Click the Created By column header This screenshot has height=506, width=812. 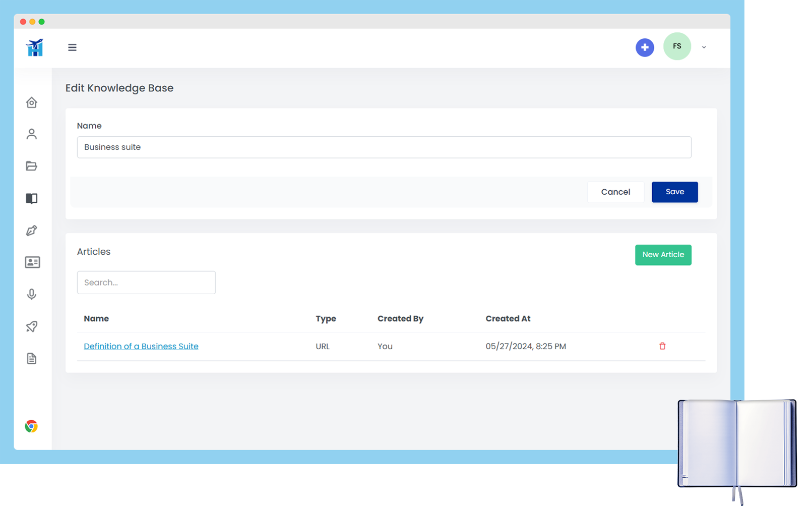pyautogui.click(x=400, y=319)
